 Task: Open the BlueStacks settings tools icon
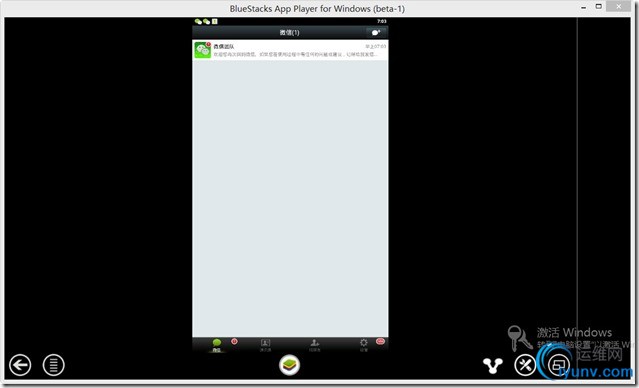click(525, 365)
